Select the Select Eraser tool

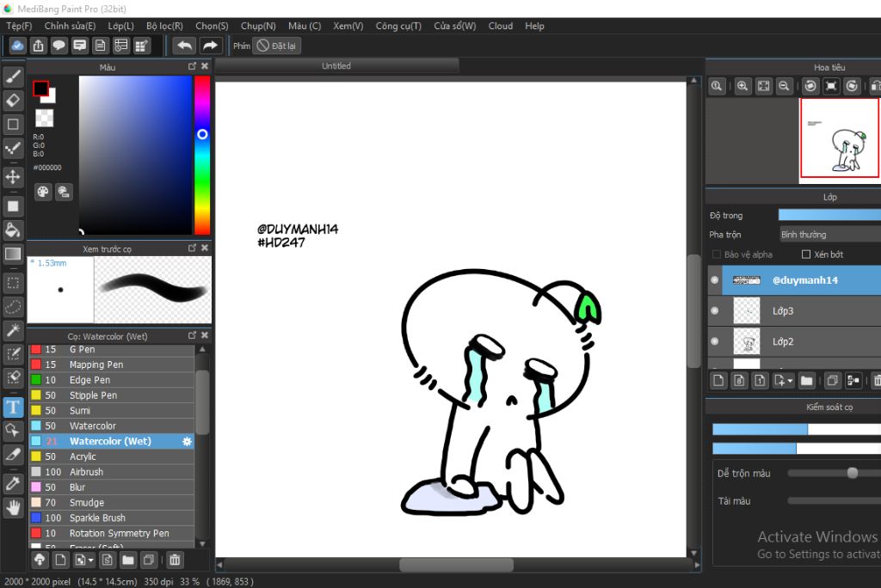tap(13, 377)
